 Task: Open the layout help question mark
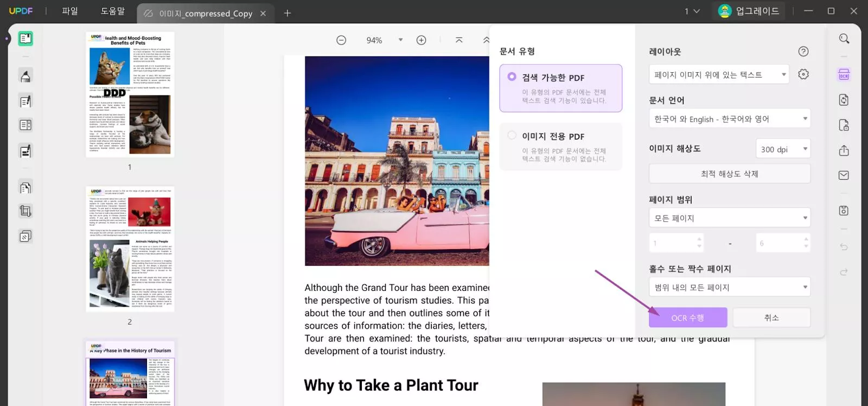tap(803, 52)
